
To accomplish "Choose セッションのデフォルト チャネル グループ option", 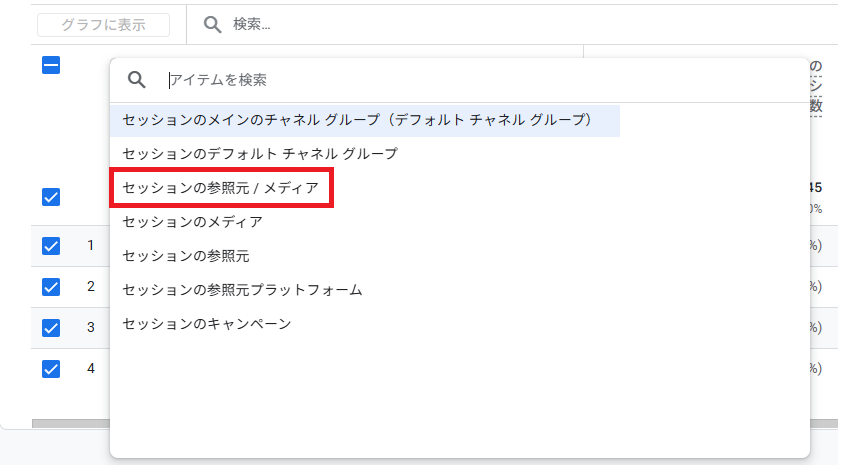I will [x=260, y=154].
